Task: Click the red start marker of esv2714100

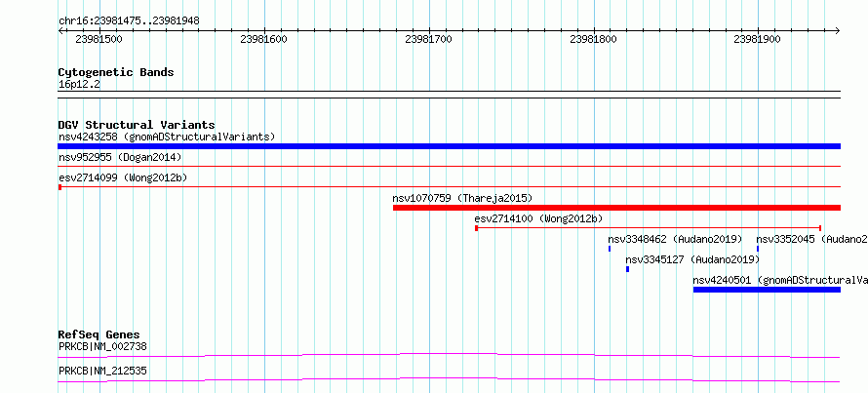Action: tap(476, 228)
